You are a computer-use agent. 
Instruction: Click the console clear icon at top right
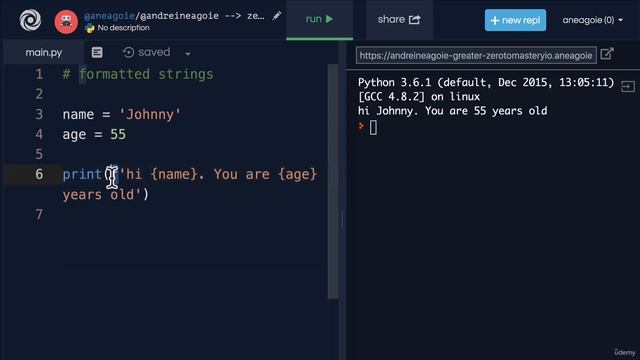[x=628, y=87]
